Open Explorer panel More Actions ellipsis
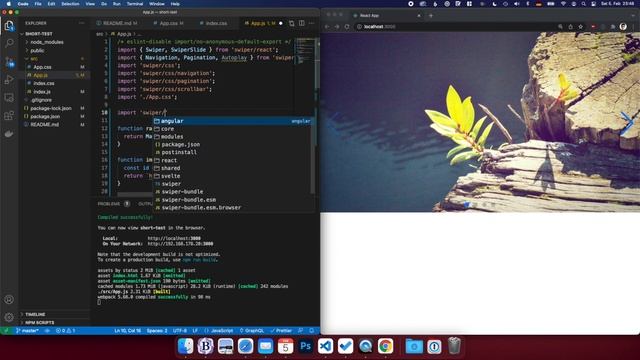Image resolution: width=640 pixels, height=360 pixels. tap(82, 23)
